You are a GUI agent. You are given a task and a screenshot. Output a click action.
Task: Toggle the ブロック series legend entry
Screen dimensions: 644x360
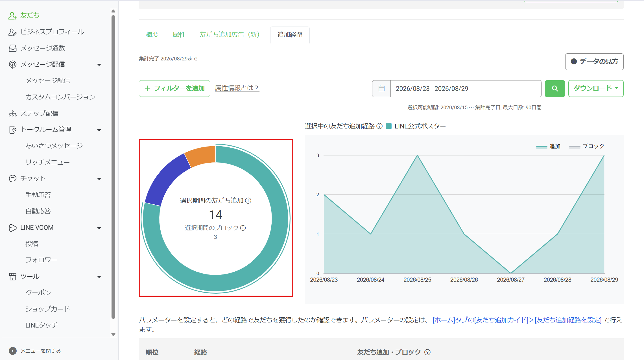click(587, 147)
